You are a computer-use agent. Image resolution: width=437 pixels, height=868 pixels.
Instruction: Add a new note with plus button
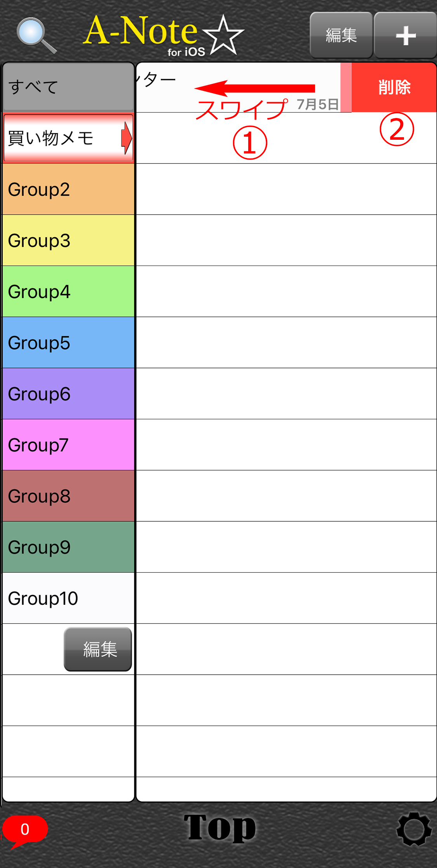tap(405, 35)
